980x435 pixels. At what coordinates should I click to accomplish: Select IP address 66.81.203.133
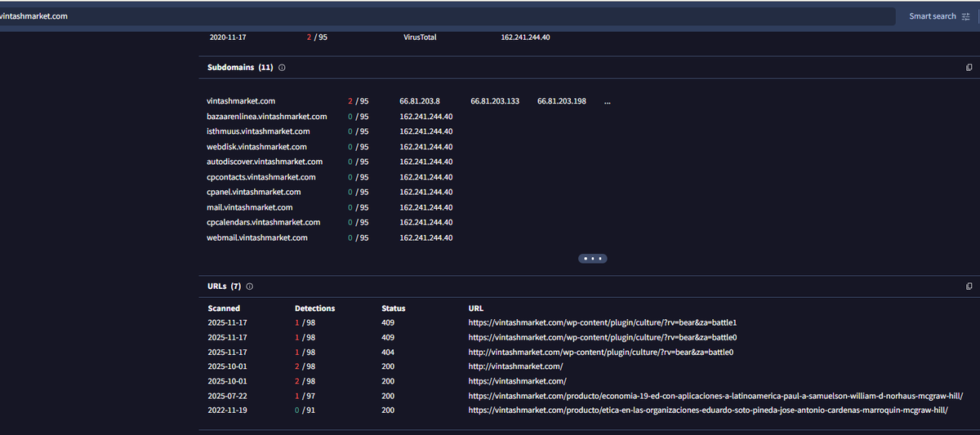click(x=495, y=101)
